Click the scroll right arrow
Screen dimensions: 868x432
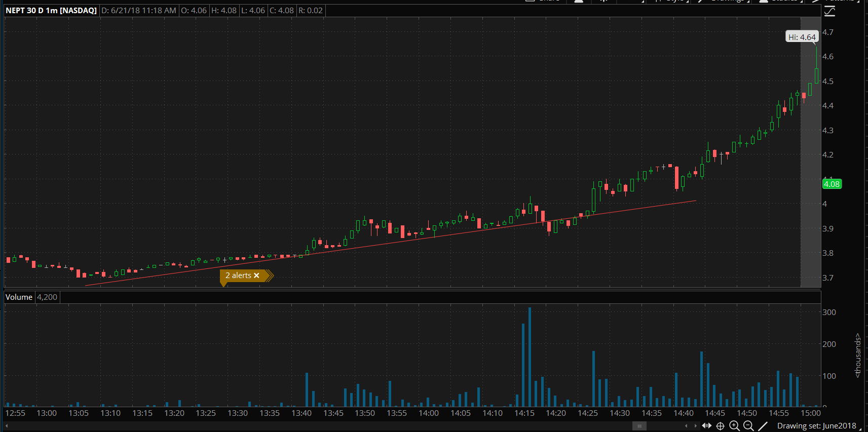[x=695, y=426]
